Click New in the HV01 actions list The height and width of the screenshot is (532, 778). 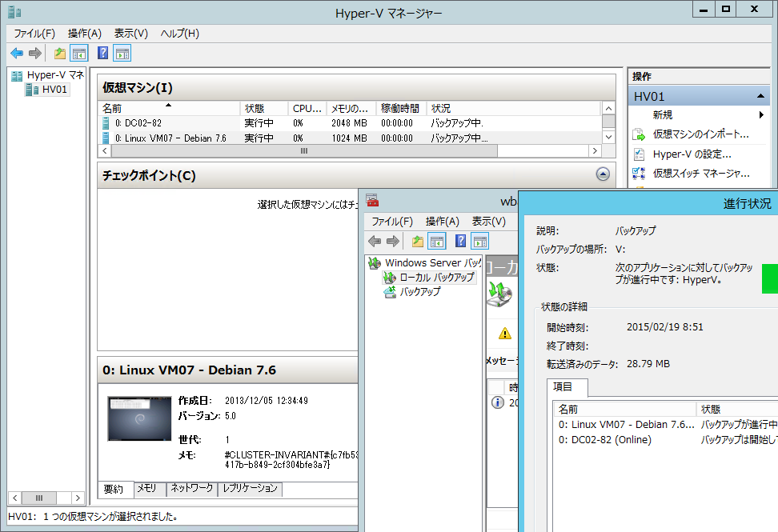tap(663, 115)
